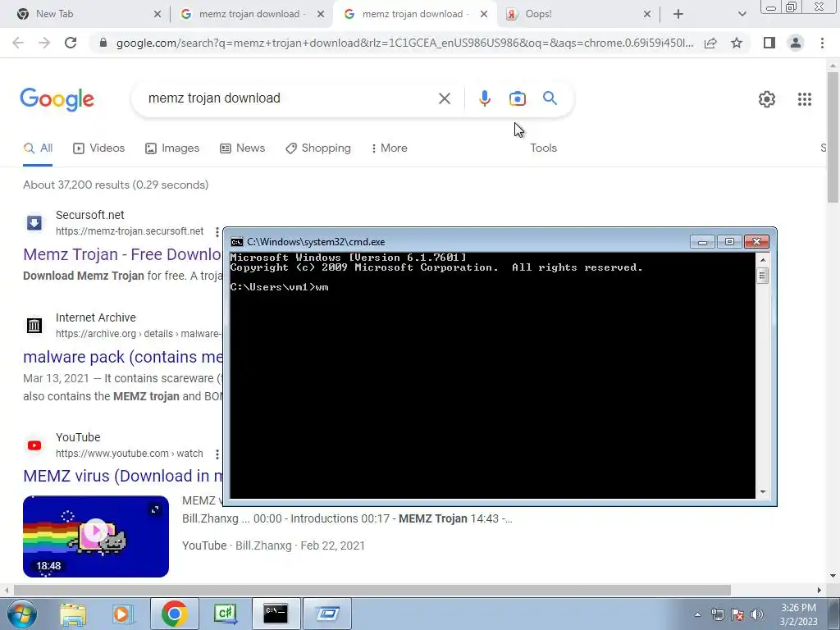This screenshot has width=840, height=630.
Task: Start voice search with the microphone
Action: click(484, 98)
